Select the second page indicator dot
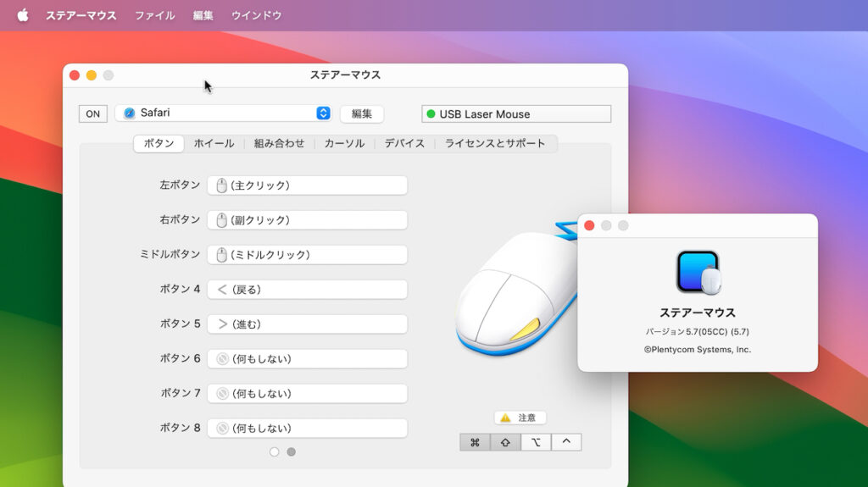Image resolution: width=868 pixels, height=487 pixels. click(292, 452)
